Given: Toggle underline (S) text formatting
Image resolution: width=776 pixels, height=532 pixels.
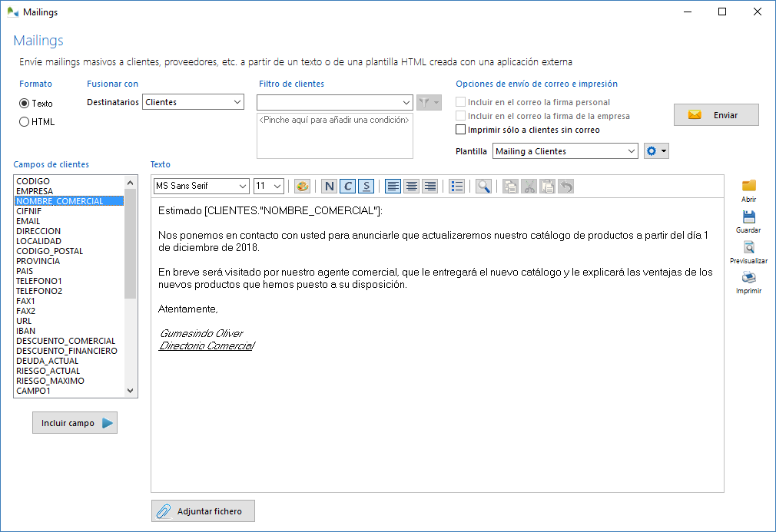Looking at the screenshot, I should (366, 187).
